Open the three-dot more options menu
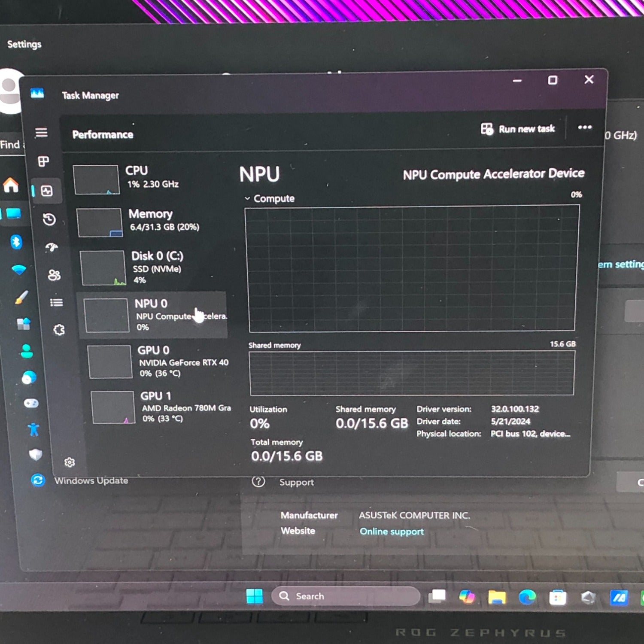 (x=584, y=127)
